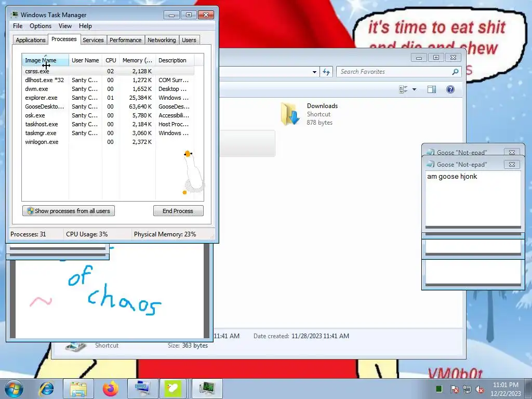Switch to the Applications tab
532x399 pixels.
pyautogui.click(x=31, y=40)
